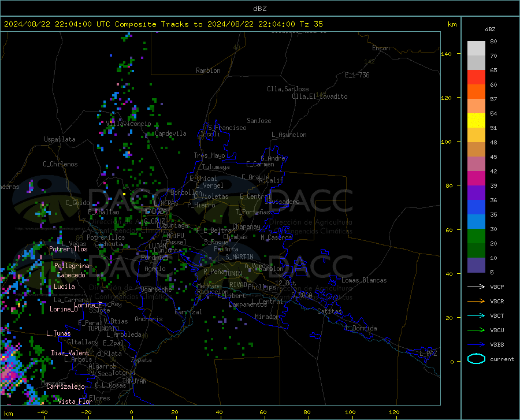The image size is (520, 420).
Task: Select the dark purple 5 dBZ swatch
Action: 476,265
